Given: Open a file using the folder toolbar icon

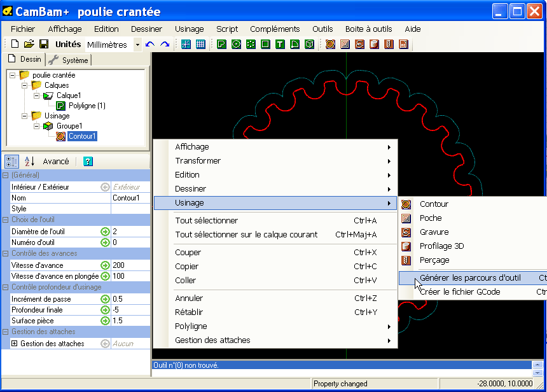Looking at the screenshot, I should pyautogui.click(x=29, y=44).
